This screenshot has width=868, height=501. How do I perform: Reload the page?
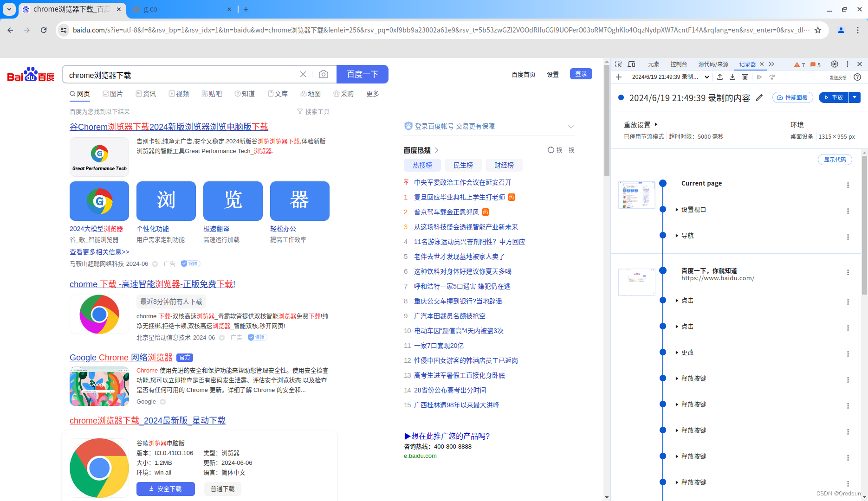[44, 30]
